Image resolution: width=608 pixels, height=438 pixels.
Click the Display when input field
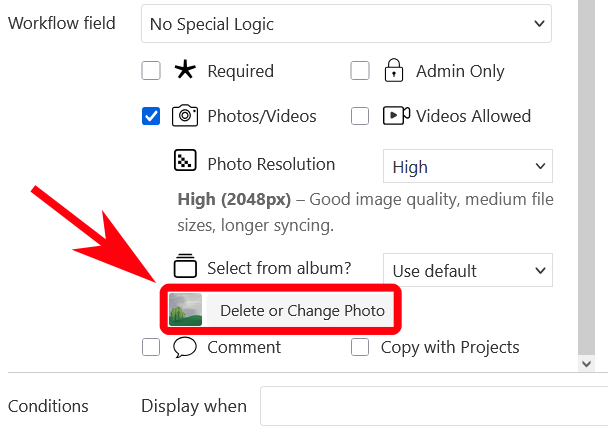click(434, 406)
